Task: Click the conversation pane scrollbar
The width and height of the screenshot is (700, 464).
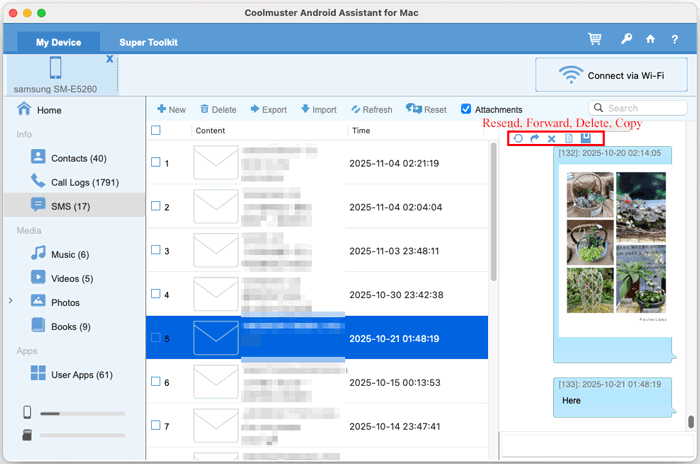Action: 691,422
